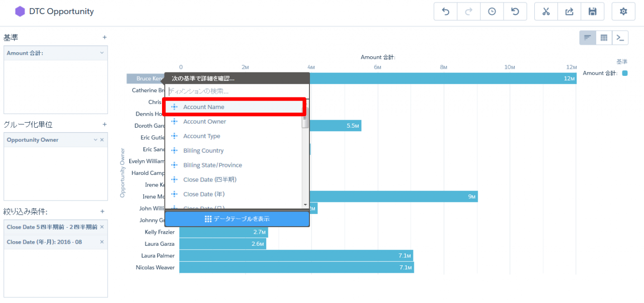Image resolution: width=644 pixels, height=303 pixels.
Task: Open settings with the gear icon
Action: click(623, 12)
